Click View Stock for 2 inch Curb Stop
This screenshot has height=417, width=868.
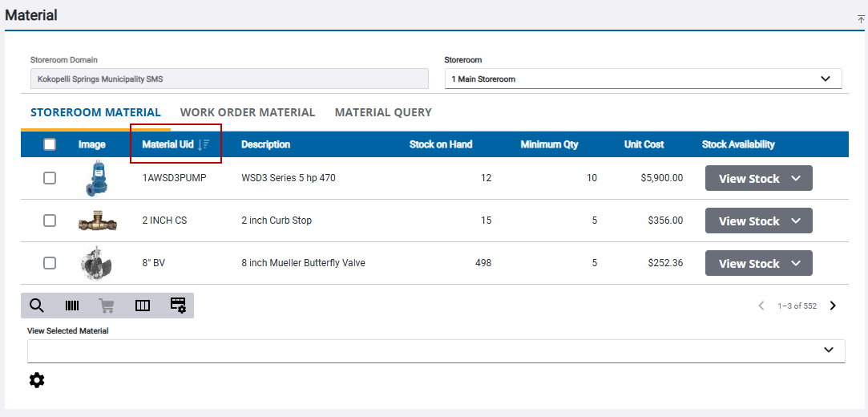click(758, 221)
